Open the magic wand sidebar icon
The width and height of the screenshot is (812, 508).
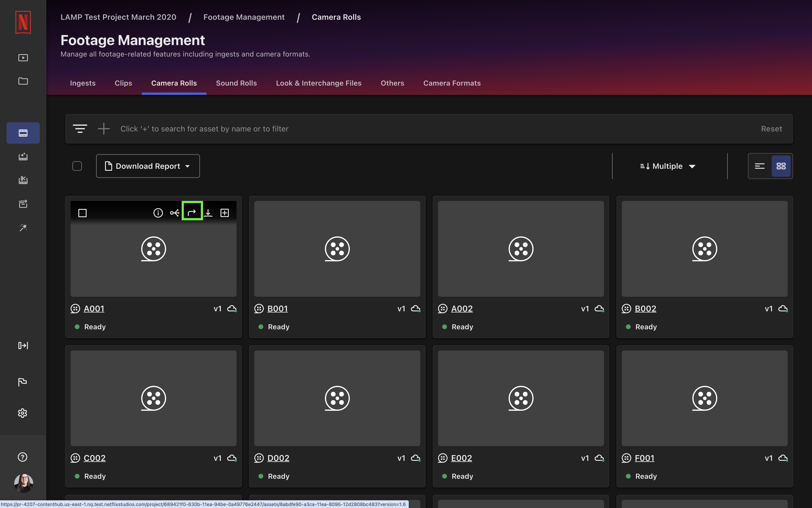pyautogui.click(x=23, y=228)
